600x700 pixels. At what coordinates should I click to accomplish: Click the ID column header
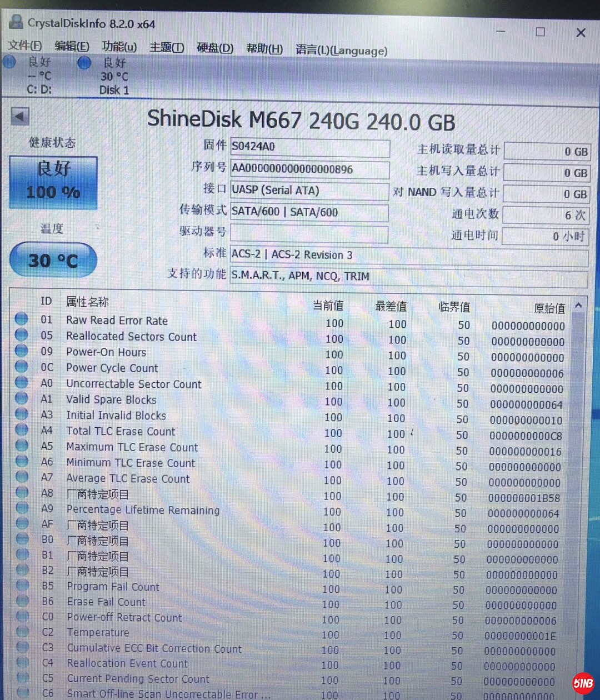coord(46,301)
